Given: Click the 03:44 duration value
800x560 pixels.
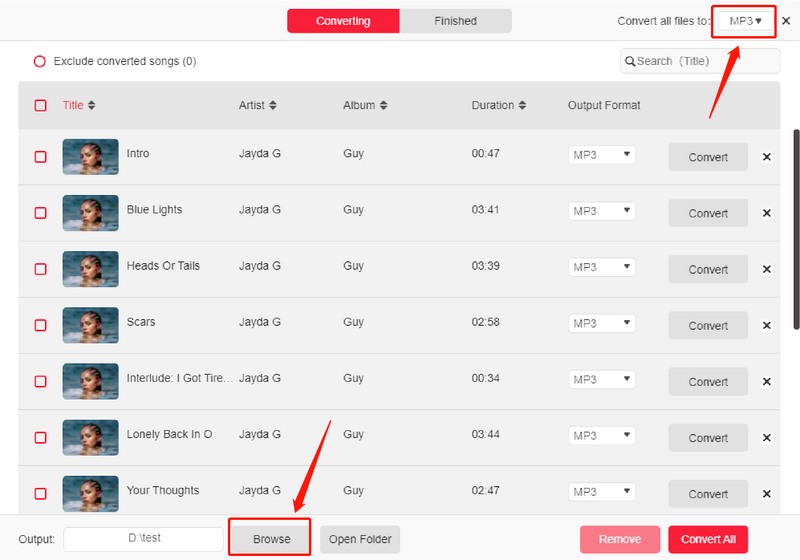Looking at the screenshot, I should 485,435.
